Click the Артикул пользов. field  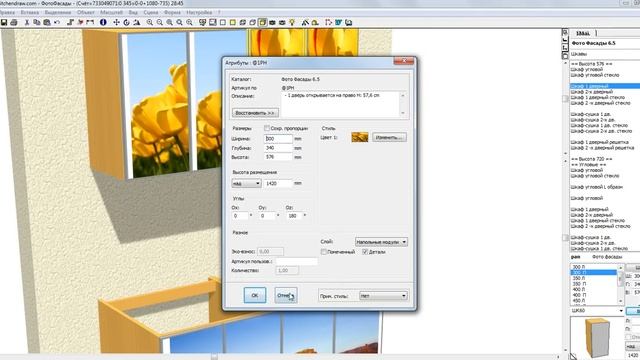click(297, 261)
